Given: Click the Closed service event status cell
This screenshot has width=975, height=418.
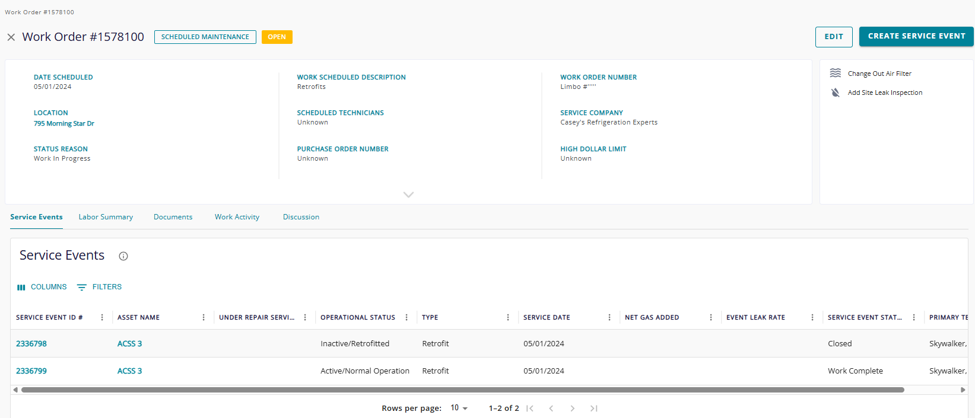Looking at the screenshot, I should [840, 343].
